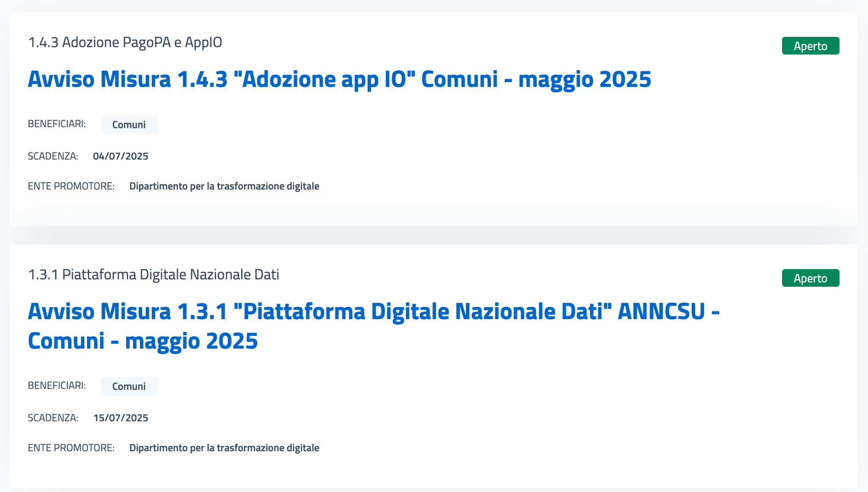Click the 1.4.3 Adozione PagoPA e AppIO category label

[x=125, y=42]
